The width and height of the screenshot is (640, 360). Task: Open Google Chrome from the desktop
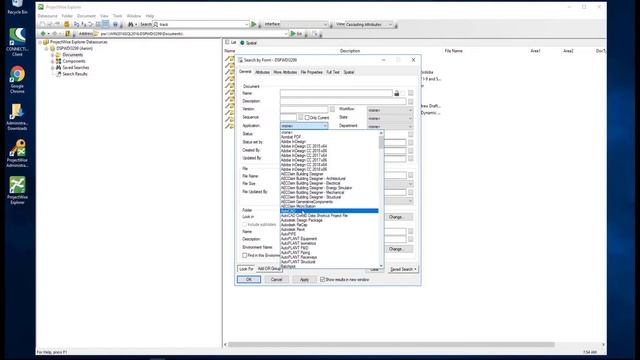point(17,79)
